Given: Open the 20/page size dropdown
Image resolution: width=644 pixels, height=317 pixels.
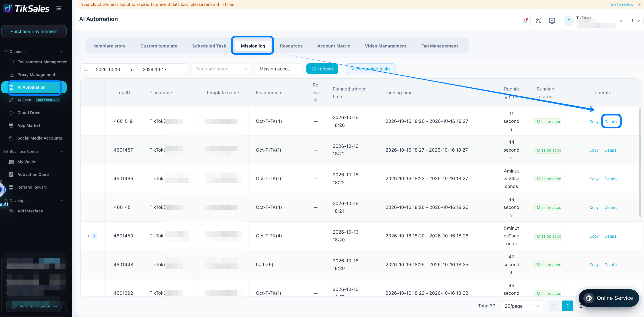Looking at the screenshot, I should pyautogui.click(x=522, y=306).
